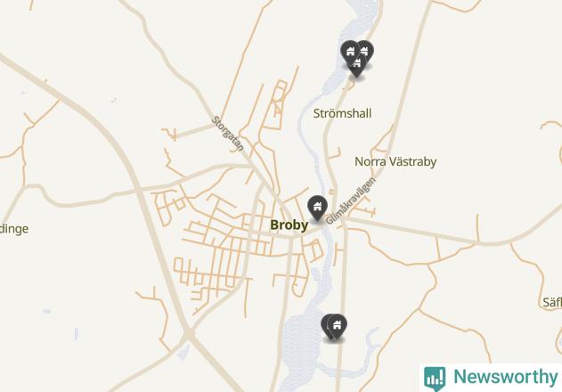
Task: Click the partially visible 'dinge' place label
Action: pos(13,229)
